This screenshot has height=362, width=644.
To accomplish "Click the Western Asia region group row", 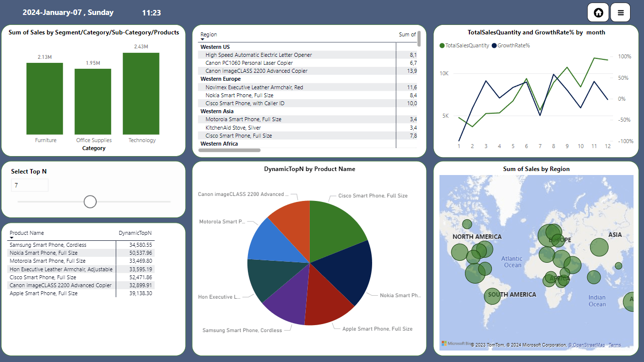I will tap(216, 111).
